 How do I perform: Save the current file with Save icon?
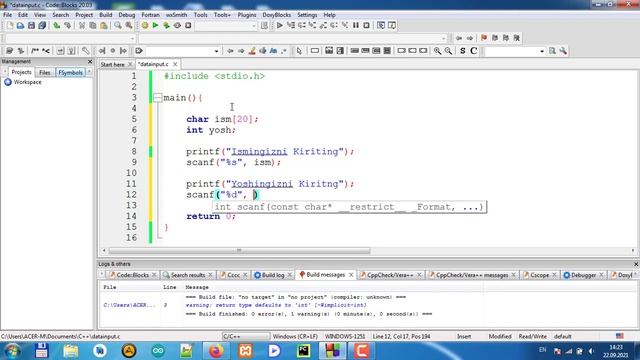coord(31,26)
